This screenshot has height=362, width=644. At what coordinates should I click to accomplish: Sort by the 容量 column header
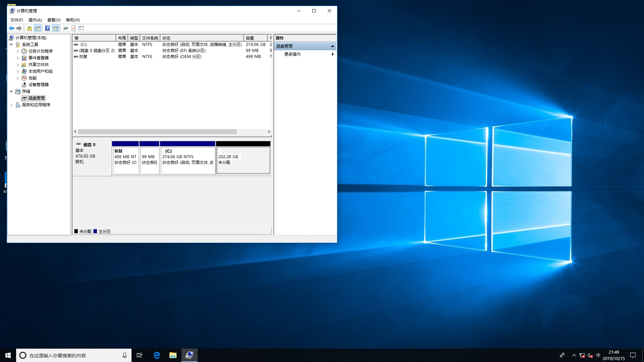[256, 38]
